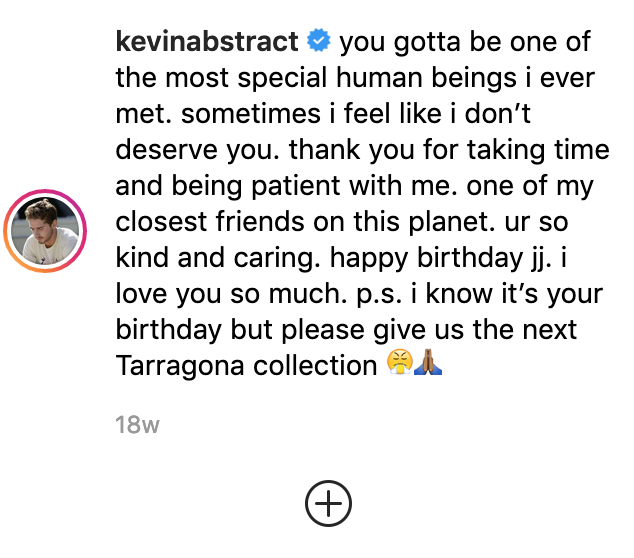This screenshot has width=634, height=558.
Task: Click the folded hands emoji
Action: point(428,365)
